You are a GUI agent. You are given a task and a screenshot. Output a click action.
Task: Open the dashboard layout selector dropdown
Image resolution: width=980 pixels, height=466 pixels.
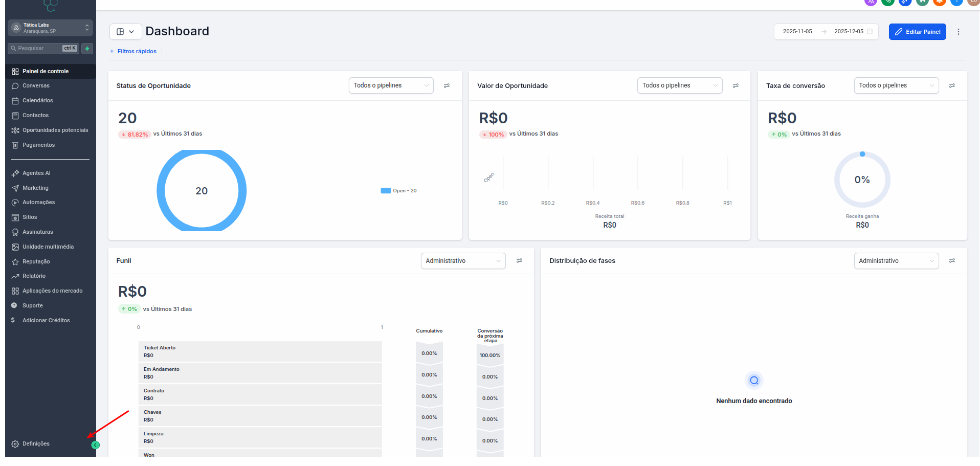pos(125,32)
